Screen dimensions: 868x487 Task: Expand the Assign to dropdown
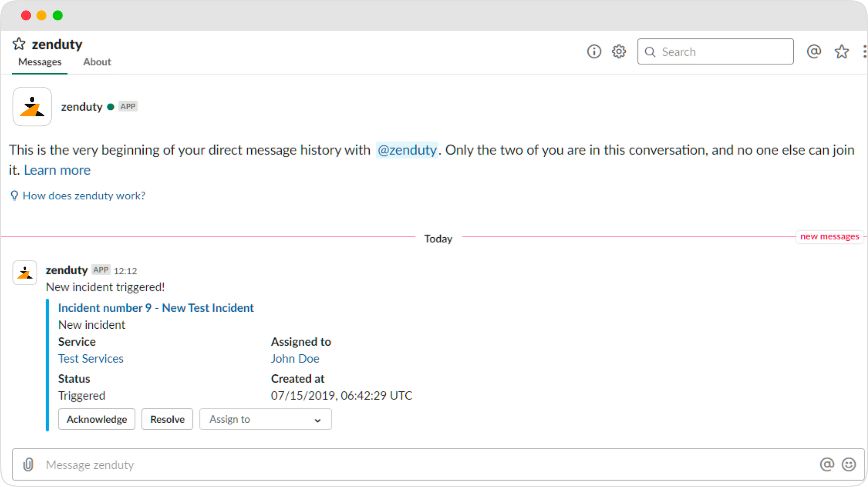pyautogui.click(x=266, y=419)
